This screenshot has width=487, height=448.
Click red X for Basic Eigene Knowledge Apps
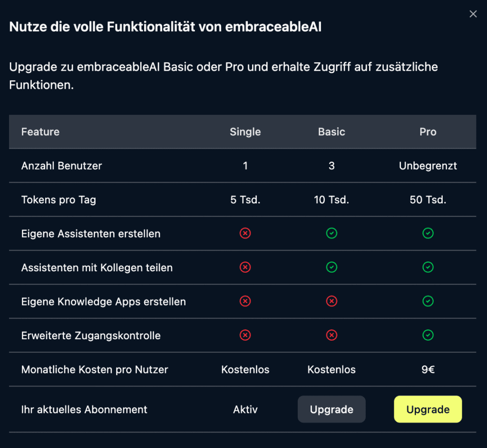point(331,301)
